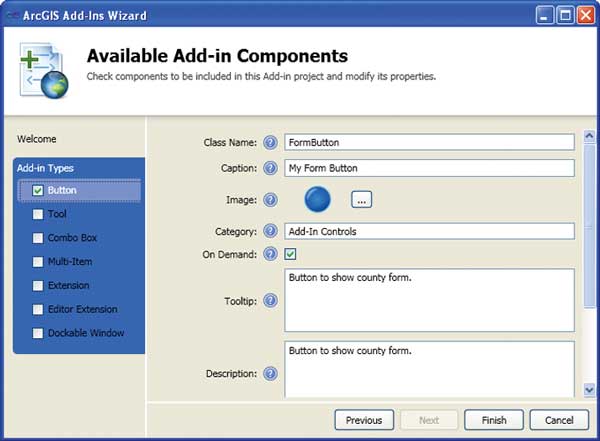Minimize the ArcGIS Add-Ins Wizard window
The height and width of the screenshot is (441, 600).
tap(544, 16)
